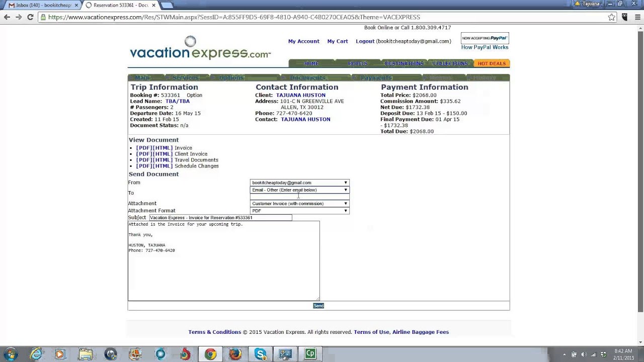Open the From email dropdown
Screen dimensions: 644x362
coord(299,183)
